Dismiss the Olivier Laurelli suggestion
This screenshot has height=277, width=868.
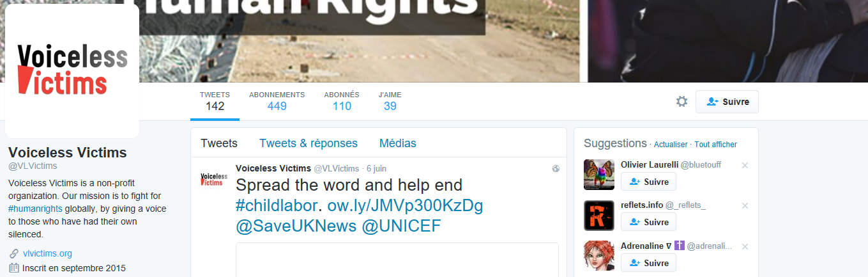745,166
